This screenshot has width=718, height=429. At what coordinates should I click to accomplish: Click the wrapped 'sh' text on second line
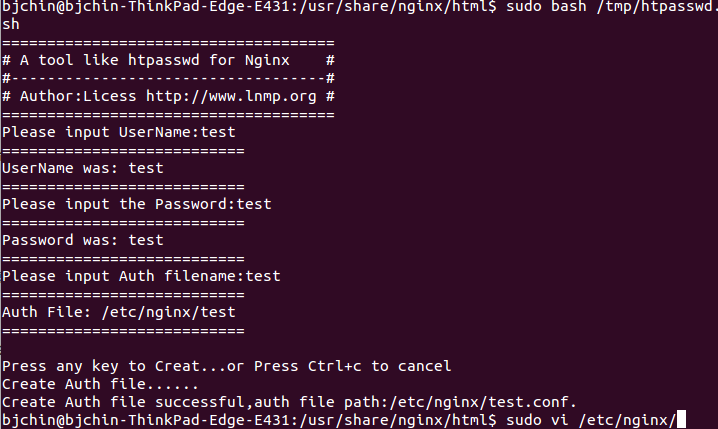(x=11, y=24)
